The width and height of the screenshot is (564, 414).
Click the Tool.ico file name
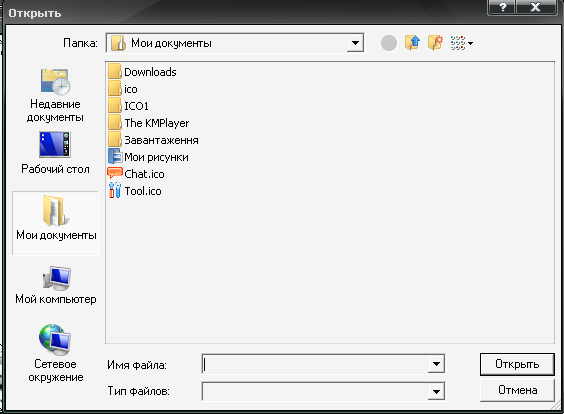[143, 191]
